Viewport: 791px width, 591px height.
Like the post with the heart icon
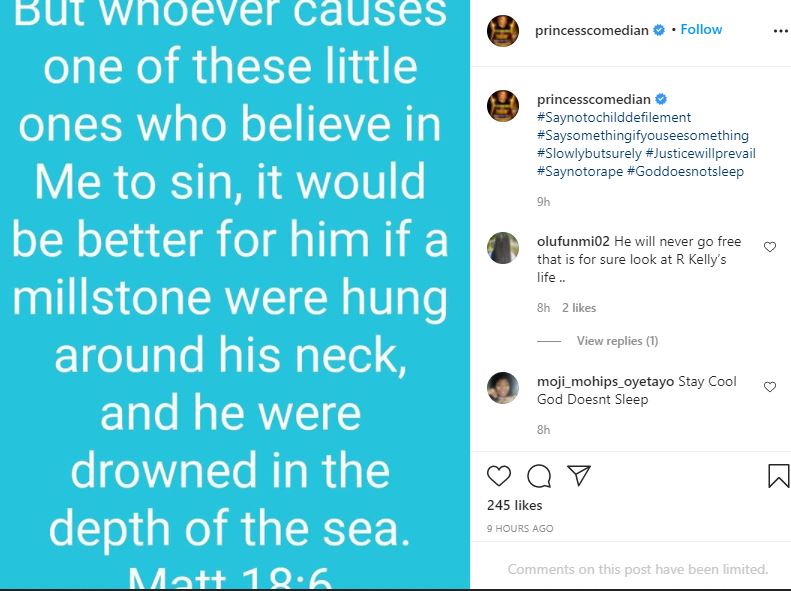pyautogui.click(x=499, y=476)
